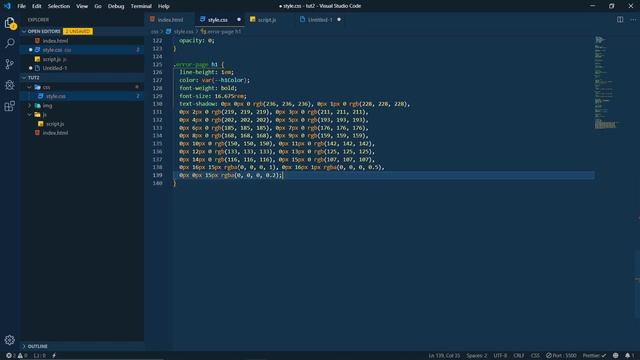
Task: Open the Debug view in activity bar
Action: pyautogui.click(x=10, y=85)
